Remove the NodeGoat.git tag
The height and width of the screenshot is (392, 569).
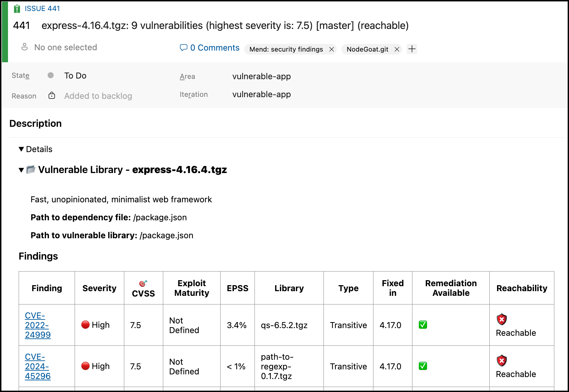[397, 49]
